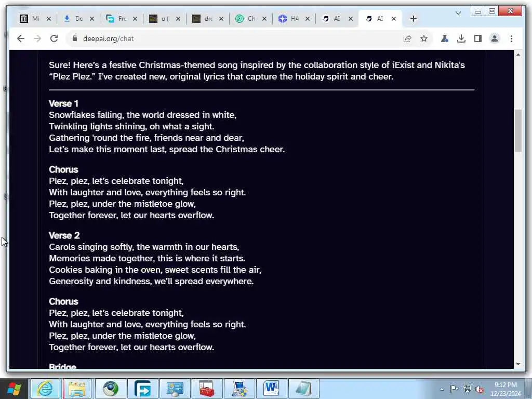Click 'Snowflakes falling, the world dressed in white' line

[142, 115]
